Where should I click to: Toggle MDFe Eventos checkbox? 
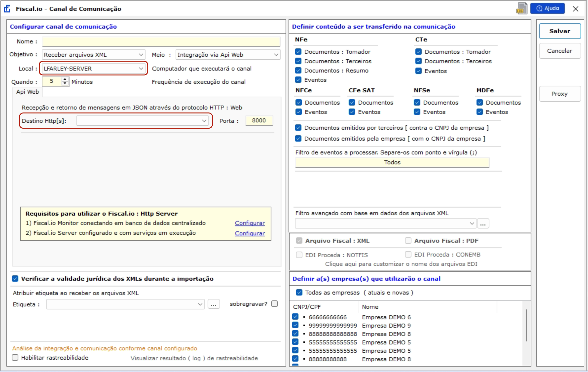tap(480, 112)
